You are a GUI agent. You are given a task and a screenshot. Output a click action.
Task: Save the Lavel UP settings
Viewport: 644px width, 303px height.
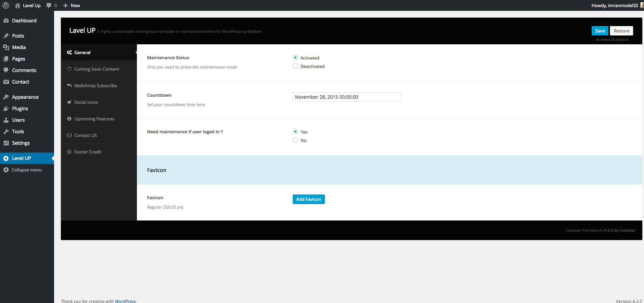point(600,31)
